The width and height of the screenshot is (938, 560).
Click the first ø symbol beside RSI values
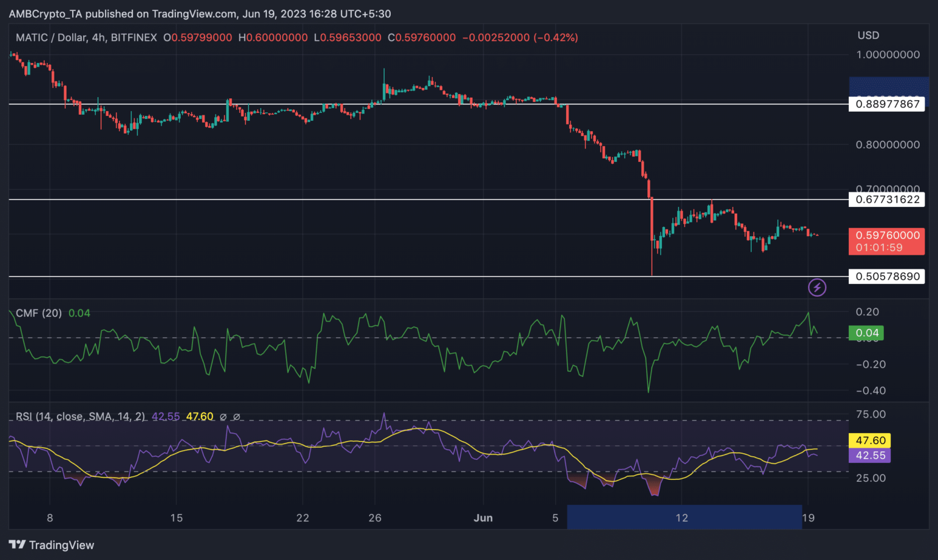coord(224,416)
